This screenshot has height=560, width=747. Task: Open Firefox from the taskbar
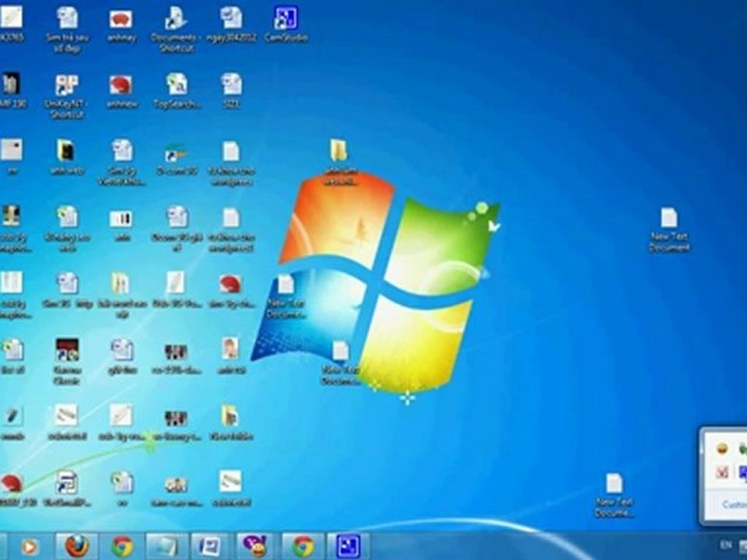click(77, 546)
